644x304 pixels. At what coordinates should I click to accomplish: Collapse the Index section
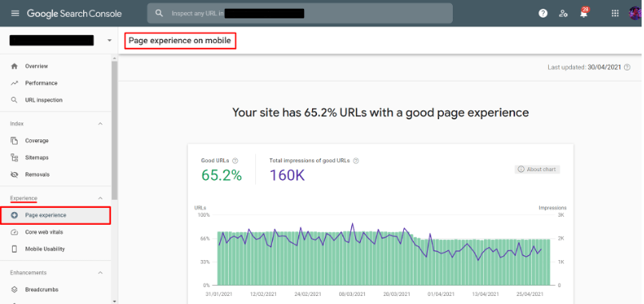100,124
